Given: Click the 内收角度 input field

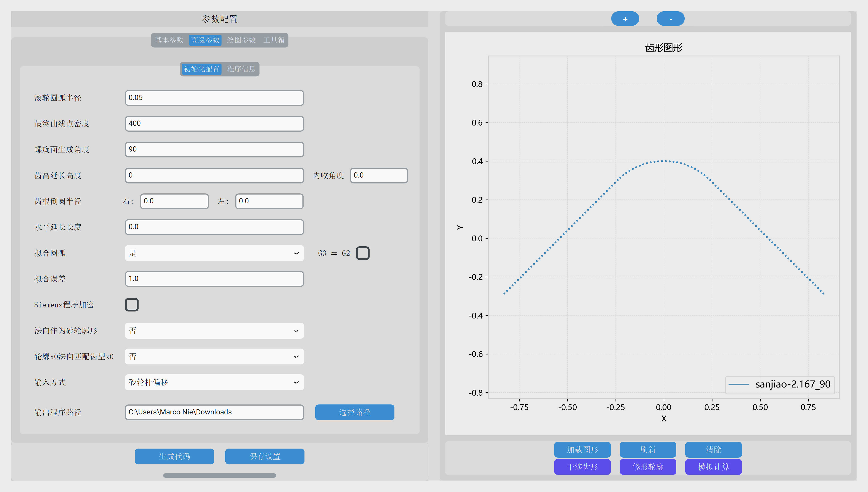Looking at the screenshot, I should 379,175.
